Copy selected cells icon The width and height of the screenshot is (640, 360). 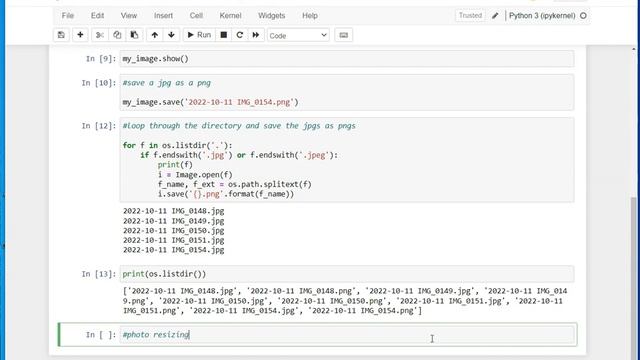pos(117,35)
